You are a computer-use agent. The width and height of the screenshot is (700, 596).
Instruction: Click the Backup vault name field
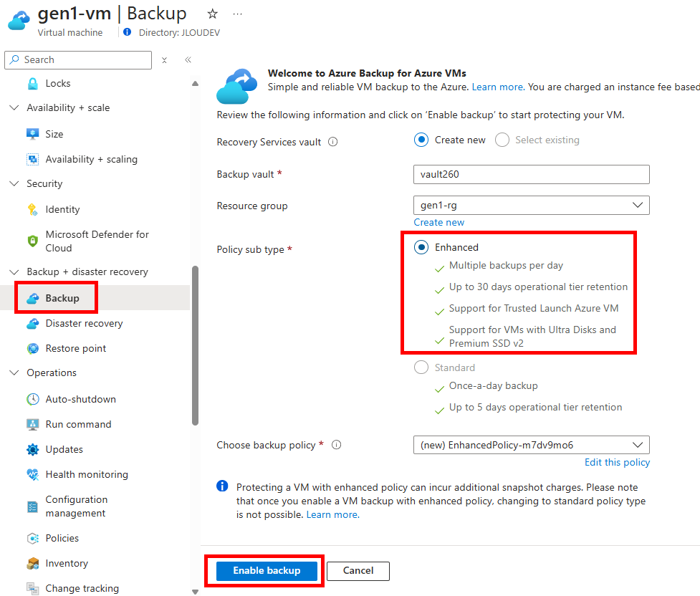531,174
